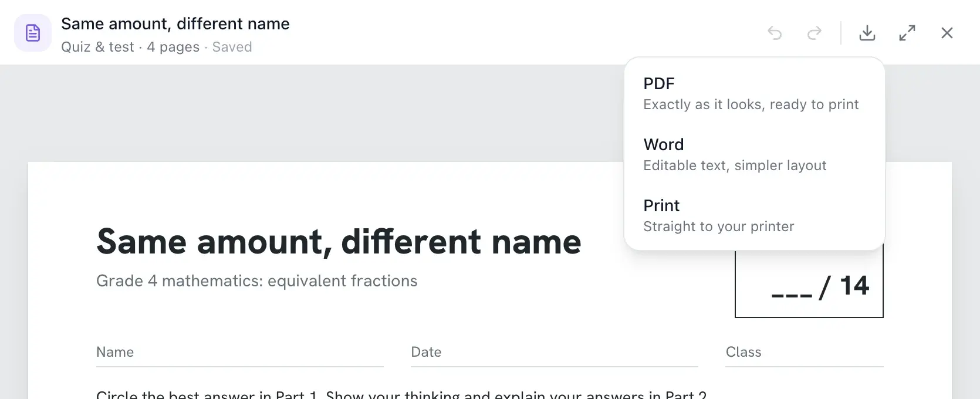This screenshot has height=399, width=980.
Task: Click the large heading 'Same amount, different name'
Action: click(x=339, y=241)
